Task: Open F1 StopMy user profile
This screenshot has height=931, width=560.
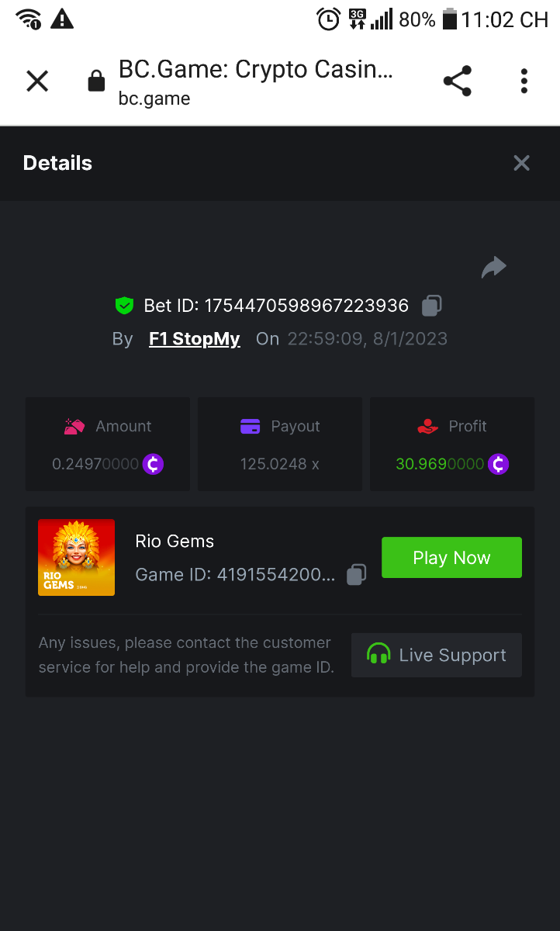Action: pyautogui.click(x=194, y=339)
